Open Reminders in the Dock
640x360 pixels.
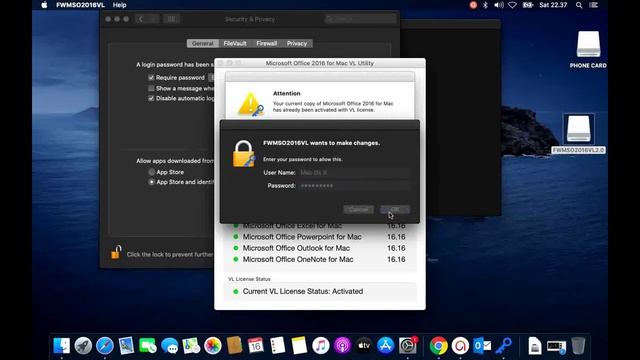pyautogui.click(x=278, y=346)
